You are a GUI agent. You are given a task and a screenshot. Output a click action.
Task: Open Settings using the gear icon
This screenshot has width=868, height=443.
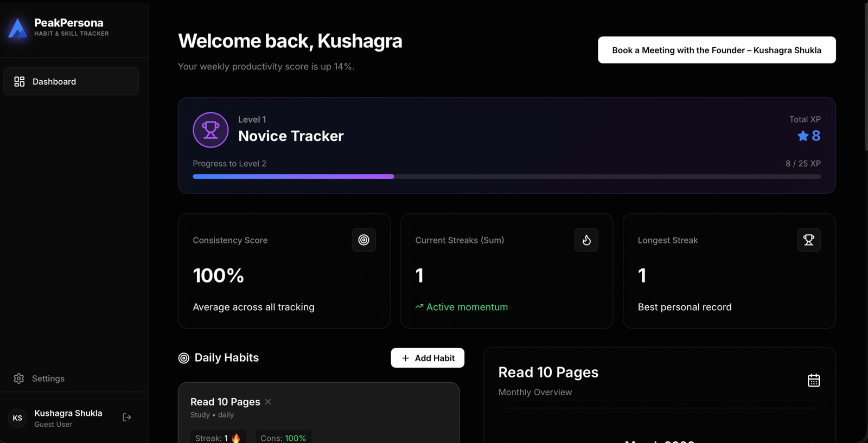point(19,378)
